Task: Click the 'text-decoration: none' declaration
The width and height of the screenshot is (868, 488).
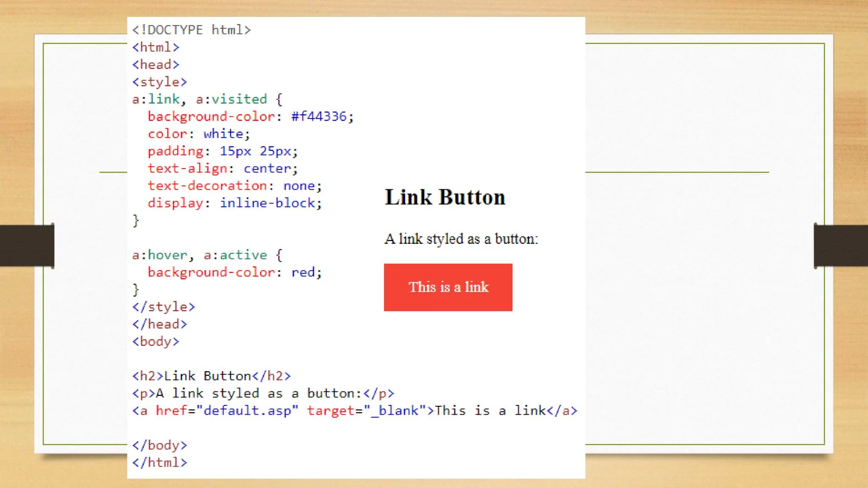Action: 234,186
